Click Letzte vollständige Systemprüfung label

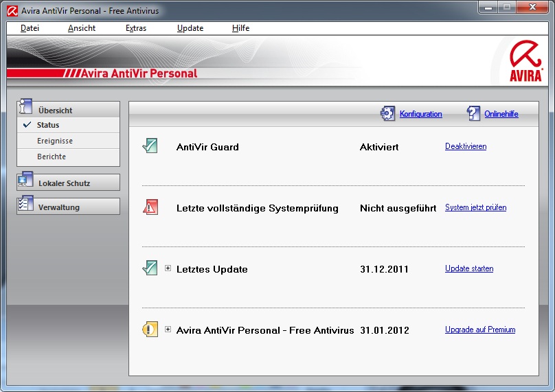258,208
